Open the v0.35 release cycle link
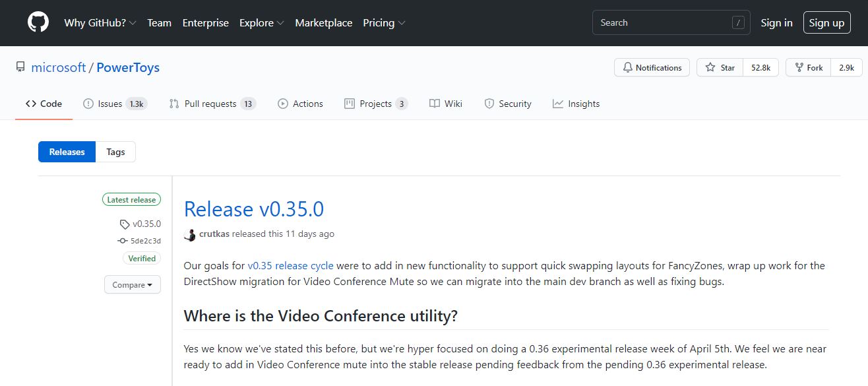 pos(291,265)
